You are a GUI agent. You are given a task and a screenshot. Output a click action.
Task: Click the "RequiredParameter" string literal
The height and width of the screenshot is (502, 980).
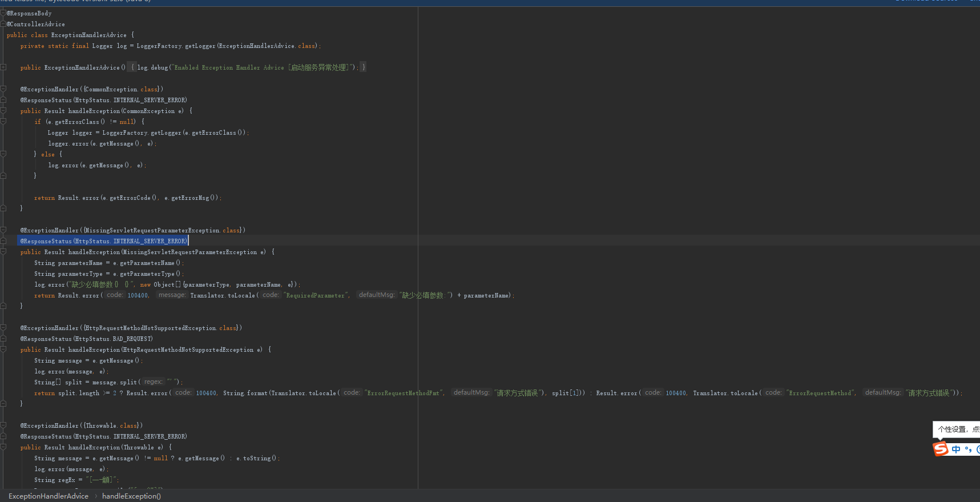coord(316,295)
